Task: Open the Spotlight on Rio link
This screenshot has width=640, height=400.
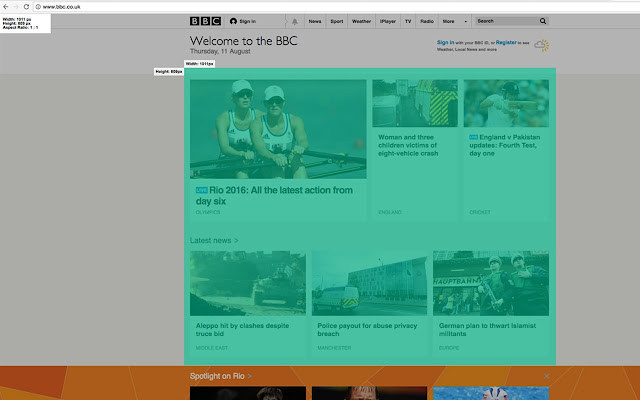Action: (x=221, y=376)
